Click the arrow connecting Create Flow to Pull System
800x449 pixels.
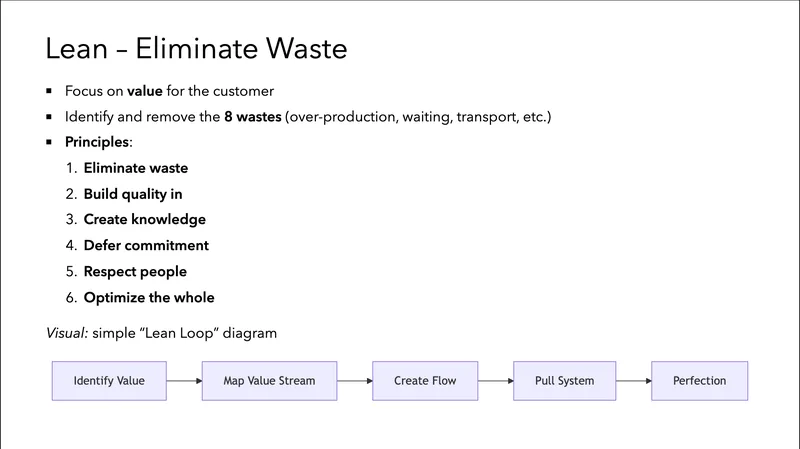pyautogui.click(x=495, y=381)
